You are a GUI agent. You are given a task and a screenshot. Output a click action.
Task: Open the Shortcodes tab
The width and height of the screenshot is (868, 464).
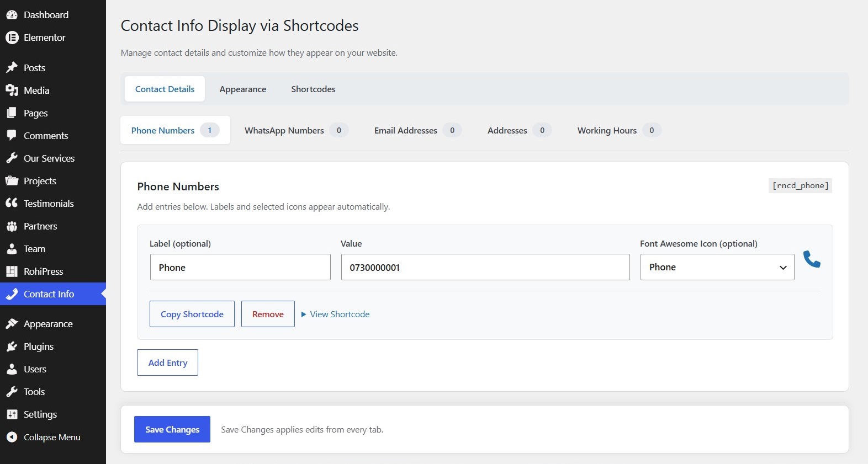click(313, 89)
